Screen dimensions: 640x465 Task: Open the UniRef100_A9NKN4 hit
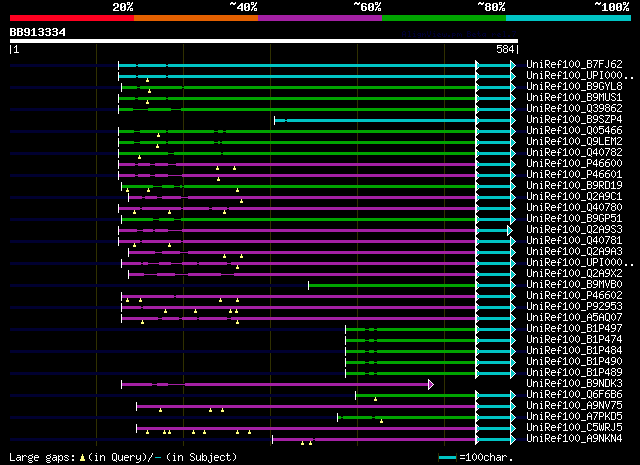(574, 439)
